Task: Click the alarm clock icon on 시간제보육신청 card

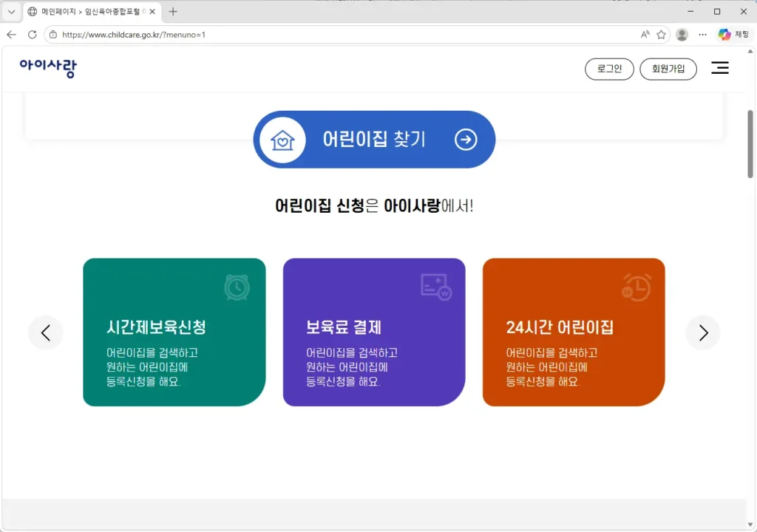Action: pos(237,287)
